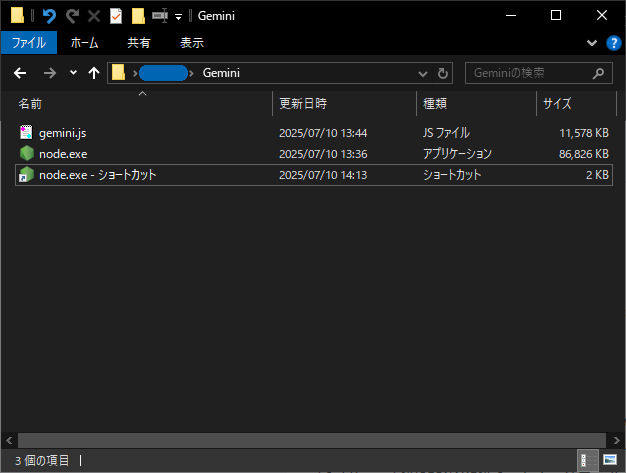Click the Delete X icon in quick access toolbar
The width and height of the screenshot is (626, 473).
(x=94, y=16)
